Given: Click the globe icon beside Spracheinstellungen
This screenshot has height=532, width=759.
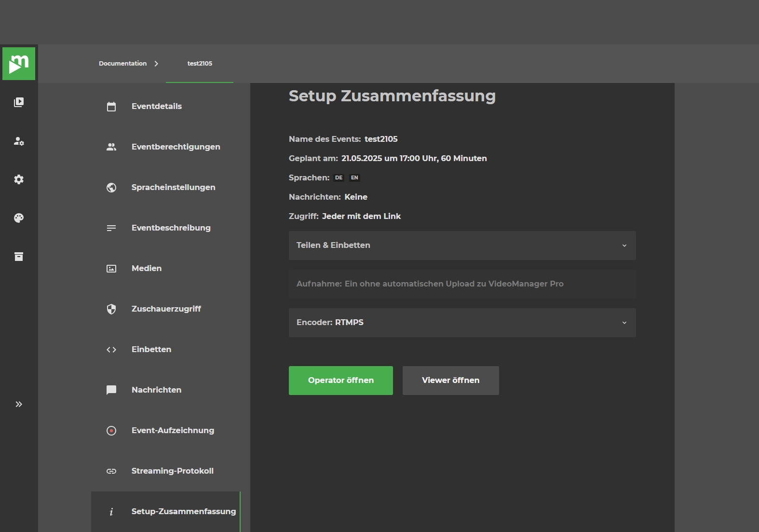Looking at the screenshot, I should click(111, 188).
